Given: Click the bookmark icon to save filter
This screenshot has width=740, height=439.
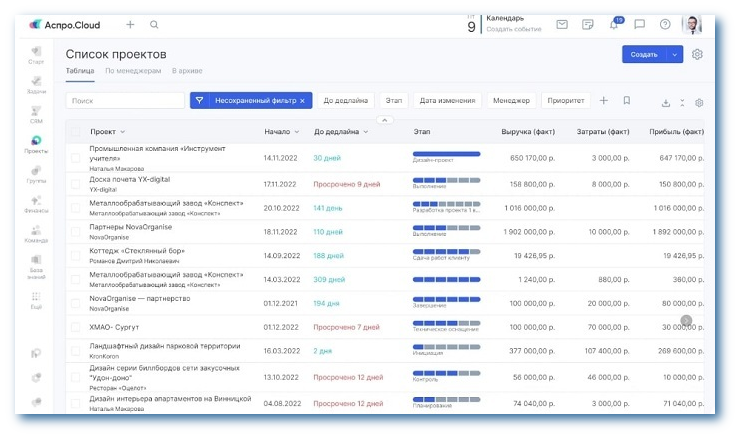Looking at the screenshot, I should (x=627, y=101).
